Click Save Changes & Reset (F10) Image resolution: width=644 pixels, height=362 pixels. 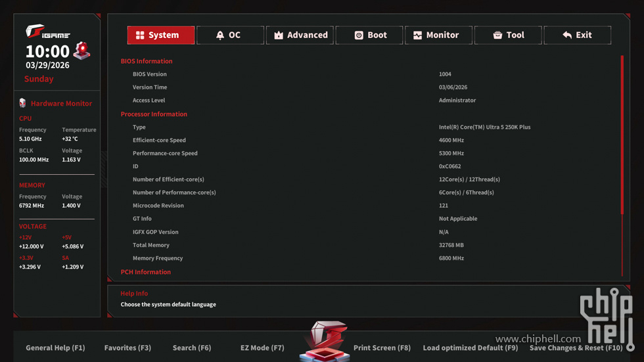tap(576, 348)
